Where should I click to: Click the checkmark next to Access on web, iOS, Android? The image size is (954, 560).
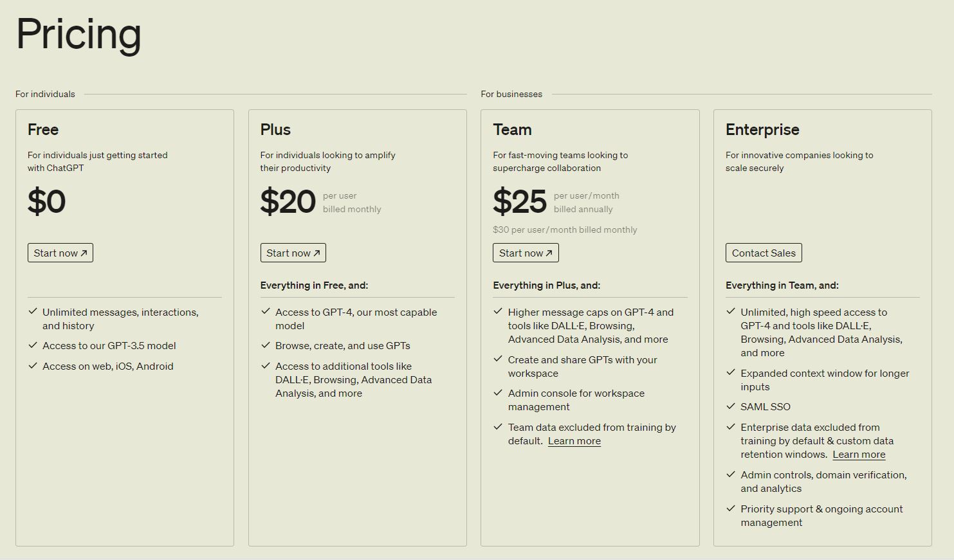pyautogui.click(x=32, y=365)
